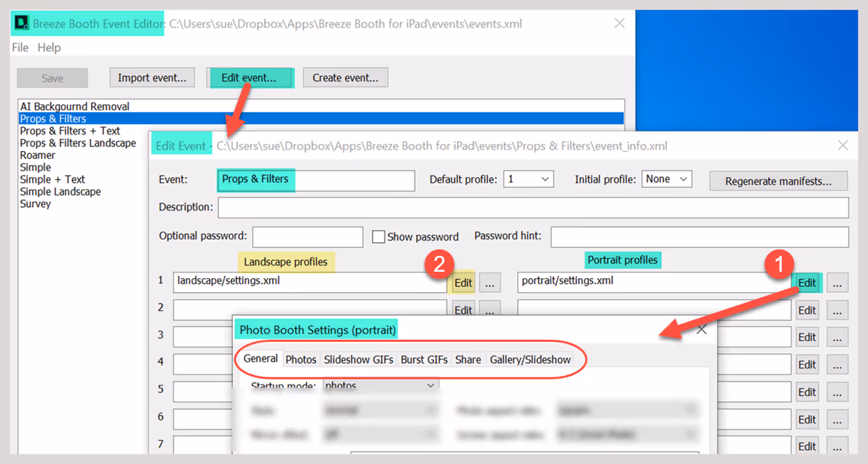Edit portrait profile 3
The height and width of the screenshot is (464, 868).
[x=807, y=338]
